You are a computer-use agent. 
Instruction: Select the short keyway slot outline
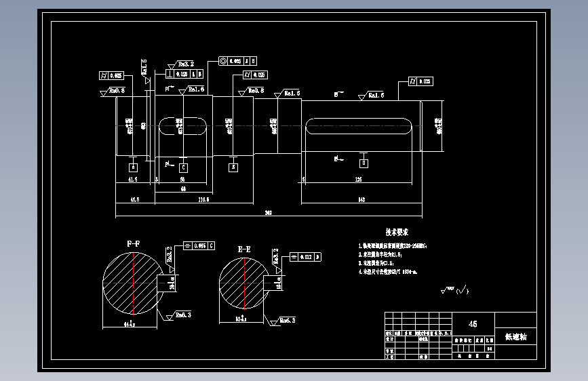click(x=182, y=126)
